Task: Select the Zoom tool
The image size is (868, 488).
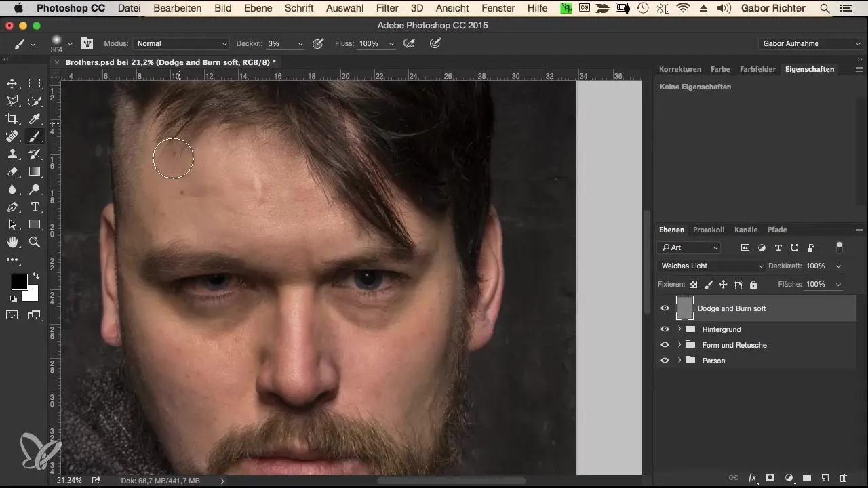Action: click(x=35, y=242)
